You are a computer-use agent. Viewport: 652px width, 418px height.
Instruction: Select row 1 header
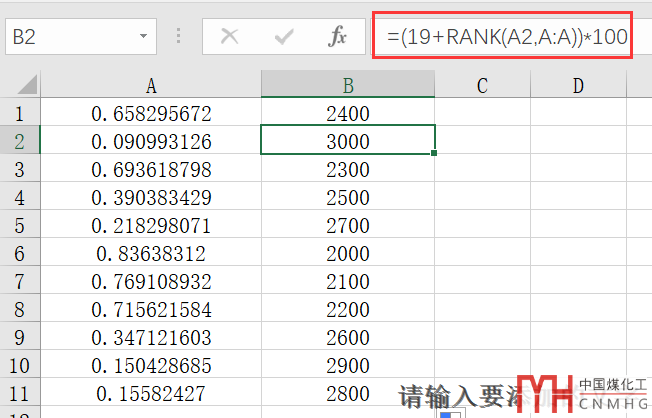point(20,112)
